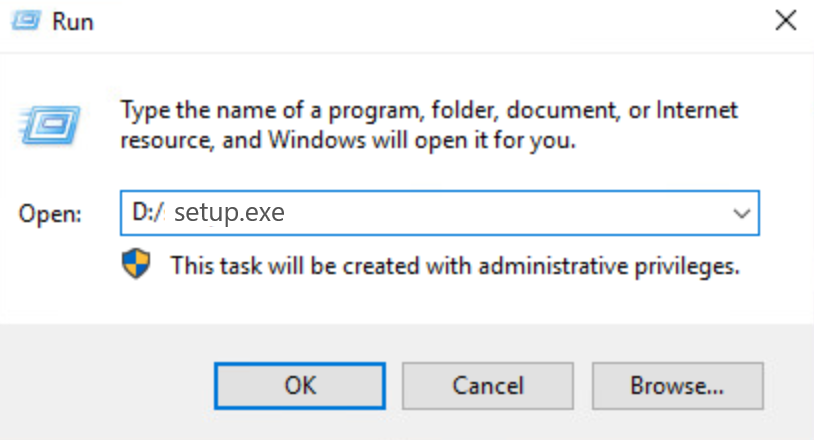
Task: Place cursor on "D:/" in Open field
Action: coord(147,213)
